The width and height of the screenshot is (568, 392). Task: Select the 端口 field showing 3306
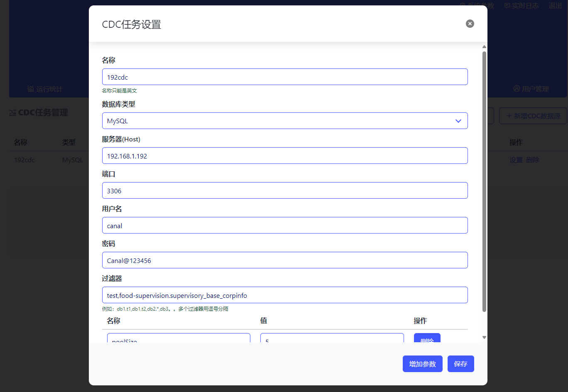pyautogui.click(x=284, y=190)
